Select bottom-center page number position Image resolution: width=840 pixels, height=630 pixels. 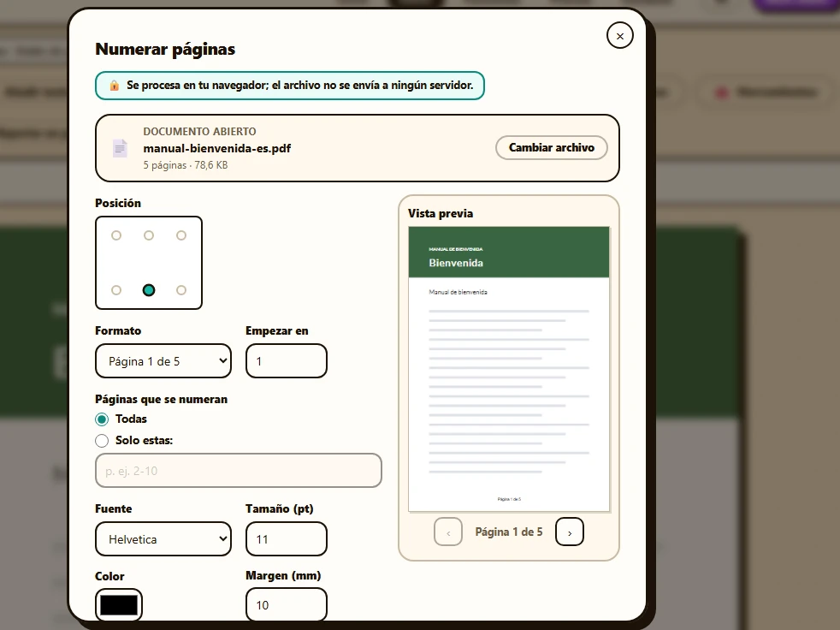(x=149, y=290)
